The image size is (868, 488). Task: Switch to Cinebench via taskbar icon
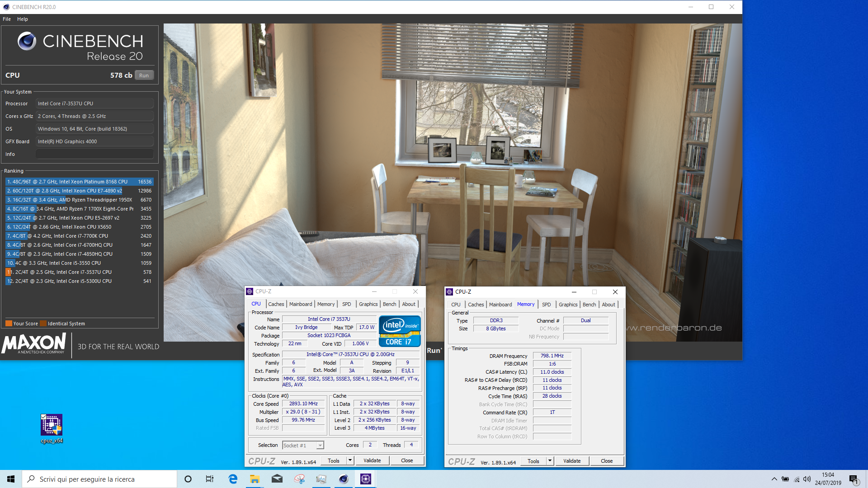click(x=344, y=479)
